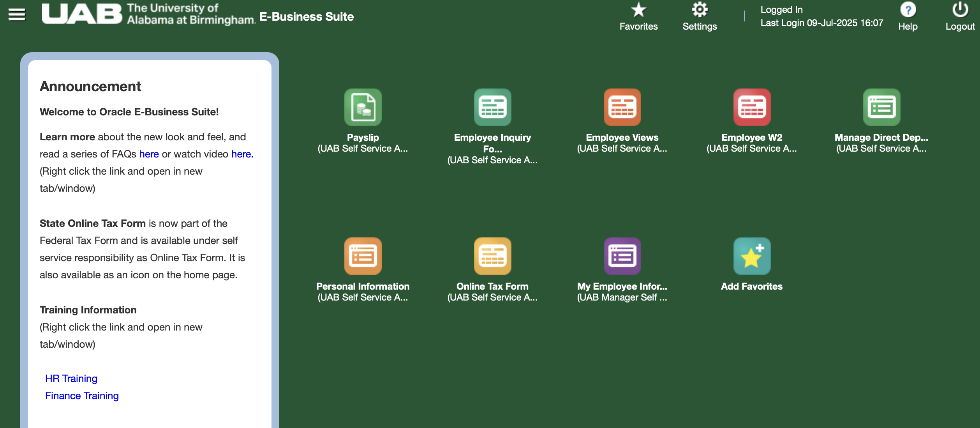Click the 'Learn more' bold text
Image resolution: width=980 pixels, height=428 pixels.
67,137
